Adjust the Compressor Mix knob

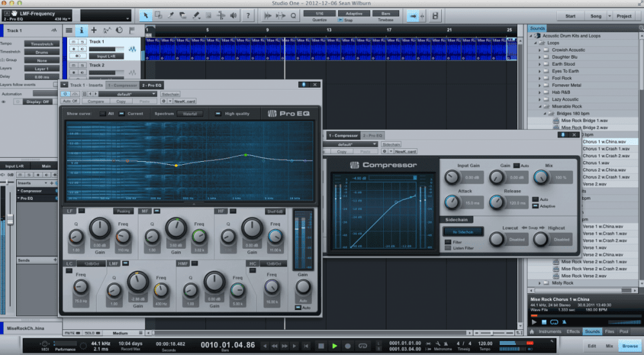[x=540, y=177]
